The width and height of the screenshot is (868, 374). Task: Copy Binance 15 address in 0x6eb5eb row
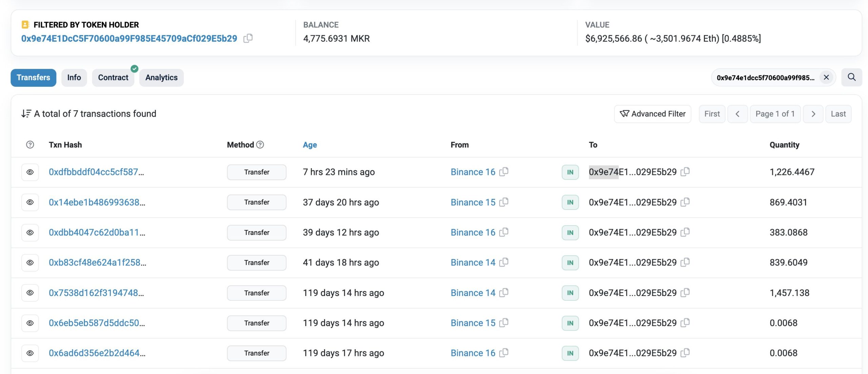504,323
